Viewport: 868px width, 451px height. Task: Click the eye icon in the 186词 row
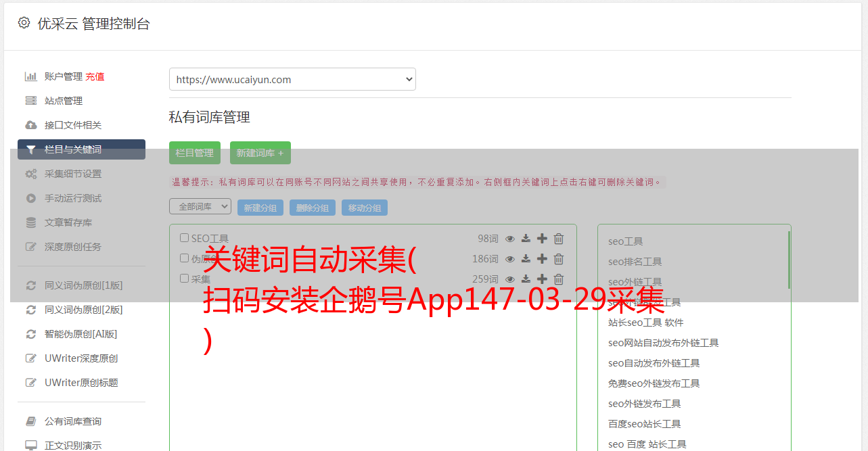510,259
